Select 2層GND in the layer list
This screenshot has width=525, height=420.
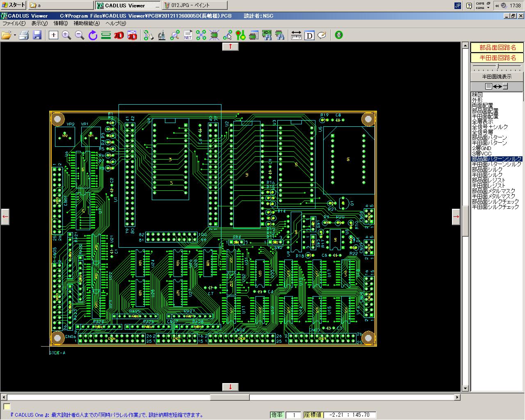pyautogui.click(x=482, y=148)
